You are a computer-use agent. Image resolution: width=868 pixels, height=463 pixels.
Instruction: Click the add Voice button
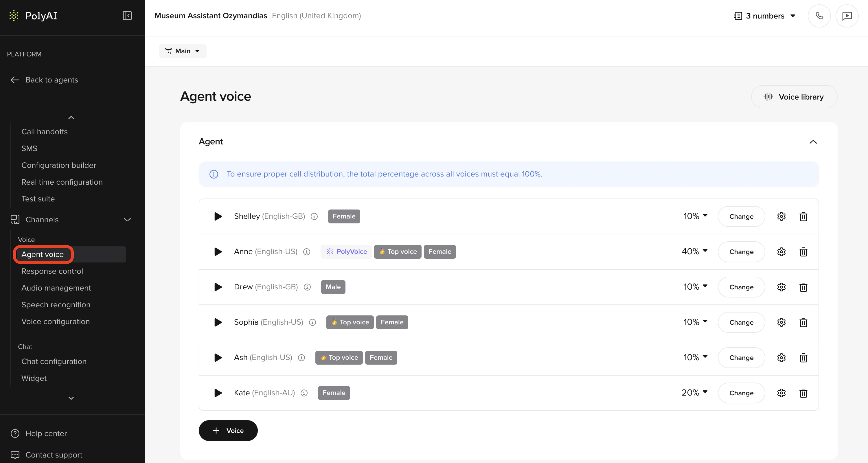228,430
